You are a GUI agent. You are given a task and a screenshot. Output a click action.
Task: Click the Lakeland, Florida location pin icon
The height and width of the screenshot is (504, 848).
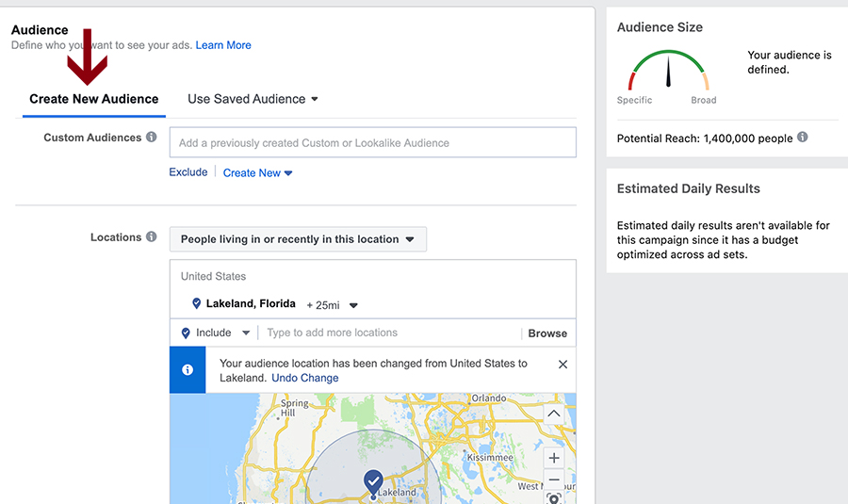196,303
